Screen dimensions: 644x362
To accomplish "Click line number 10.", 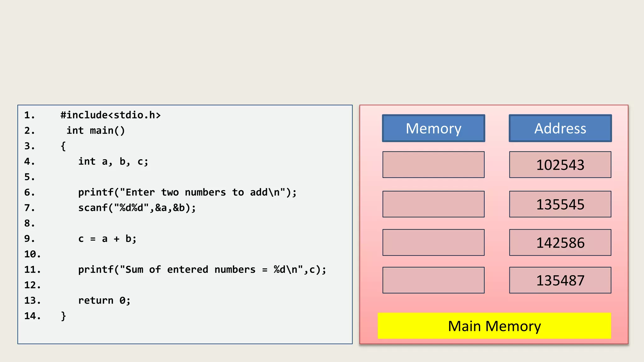I will tap(32, 254).
